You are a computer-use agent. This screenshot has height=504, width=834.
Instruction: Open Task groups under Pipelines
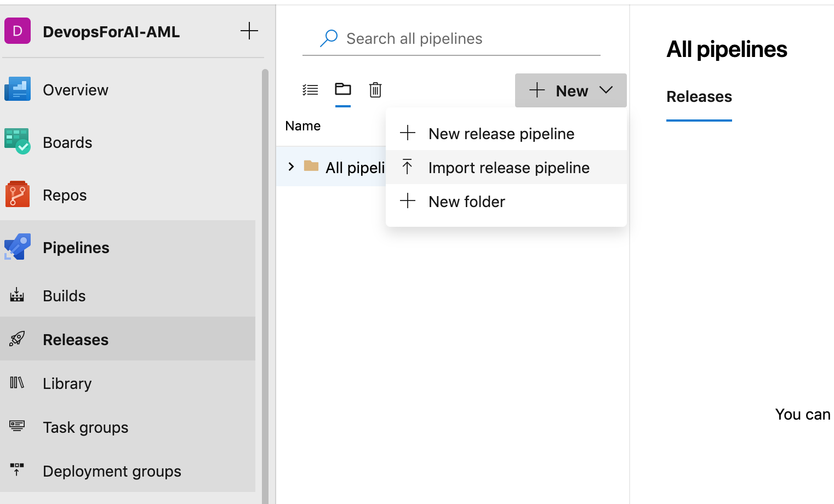[85, 427]
